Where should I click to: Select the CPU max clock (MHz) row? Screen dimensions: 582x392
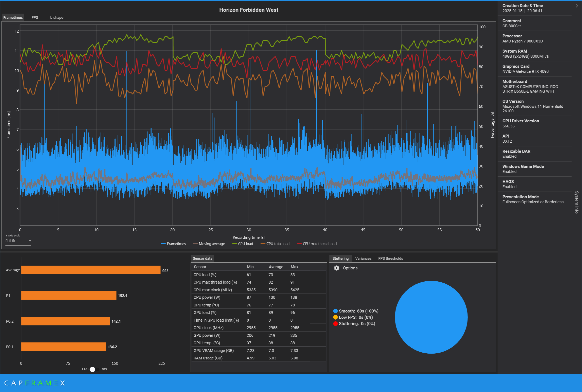pos(259,290)
